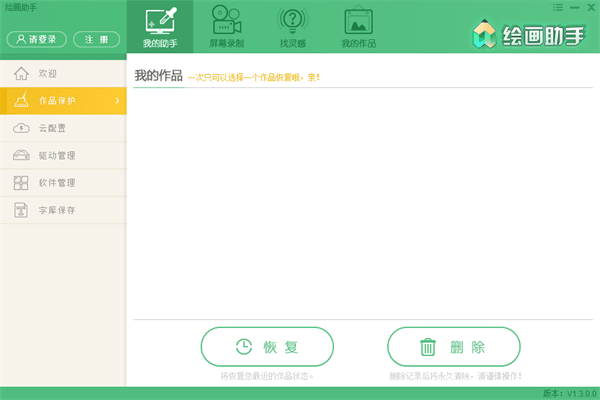Click the 我的作品 section heading
Viewport: 600px width, 400px height.
tap(158, 77)
